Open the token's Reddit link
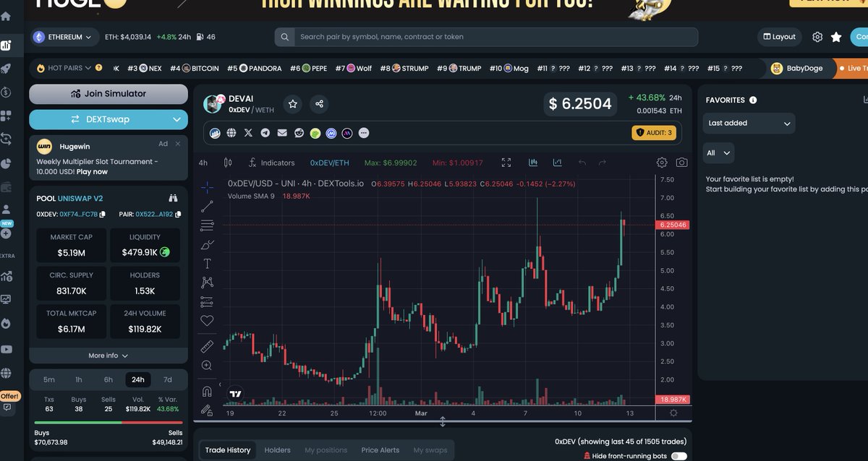The width and height of the screenshot is (868, 461). (x=299, y=133)
